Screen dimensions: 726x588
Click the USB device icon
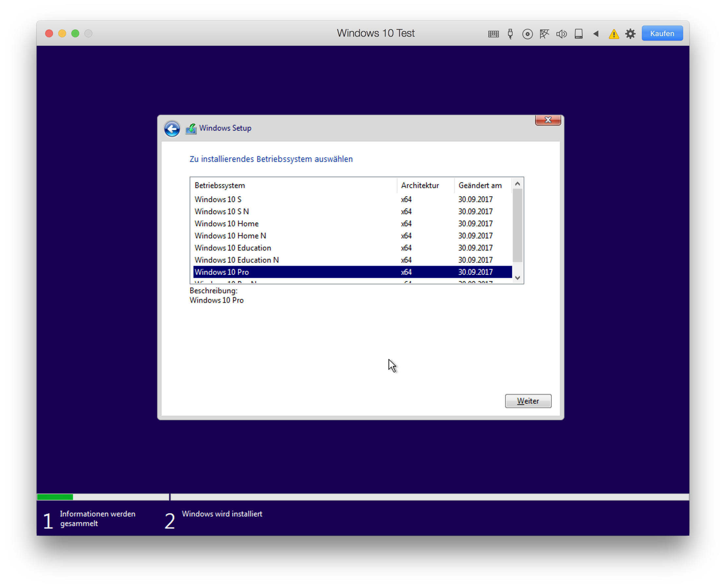tap(510, 34)
